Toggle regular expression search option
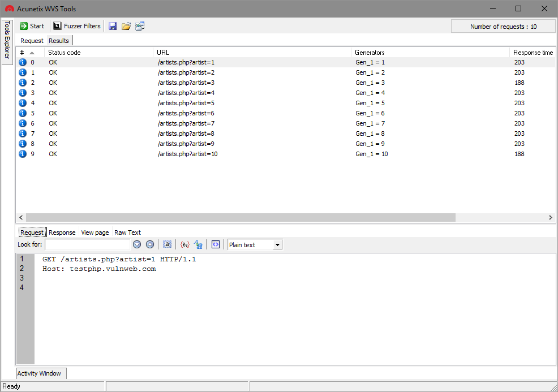This screenshot has width=558, height=392. tap(184, 244)
